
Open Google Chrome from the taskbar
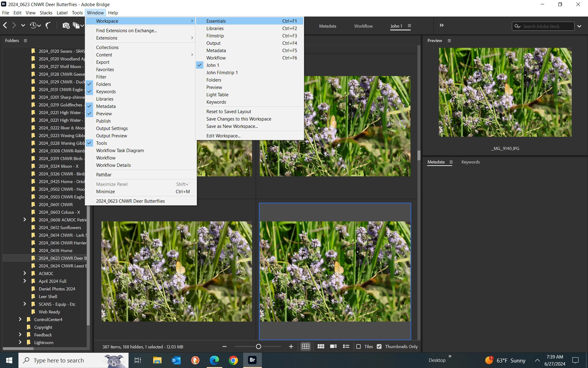[x=233, y=360]
